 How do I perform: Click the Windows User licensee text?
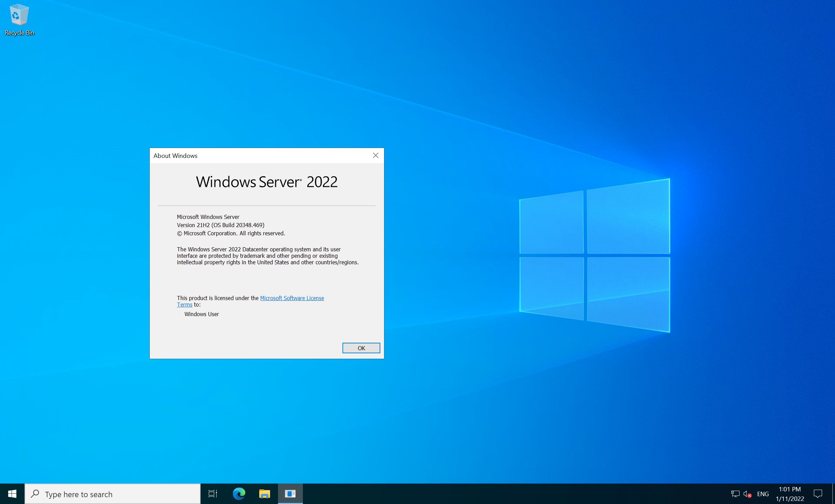202,314
